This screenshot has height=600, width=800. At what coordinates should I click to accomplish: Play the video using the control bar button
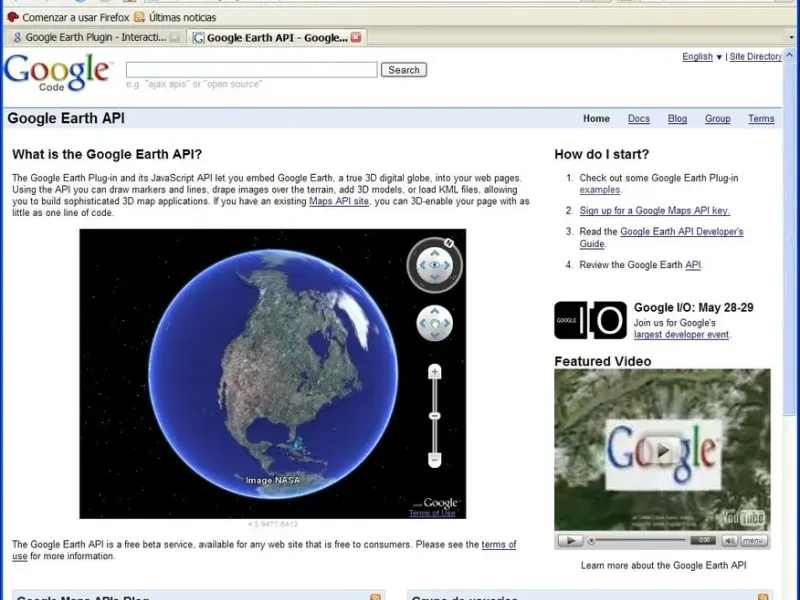tap(569, 540)
